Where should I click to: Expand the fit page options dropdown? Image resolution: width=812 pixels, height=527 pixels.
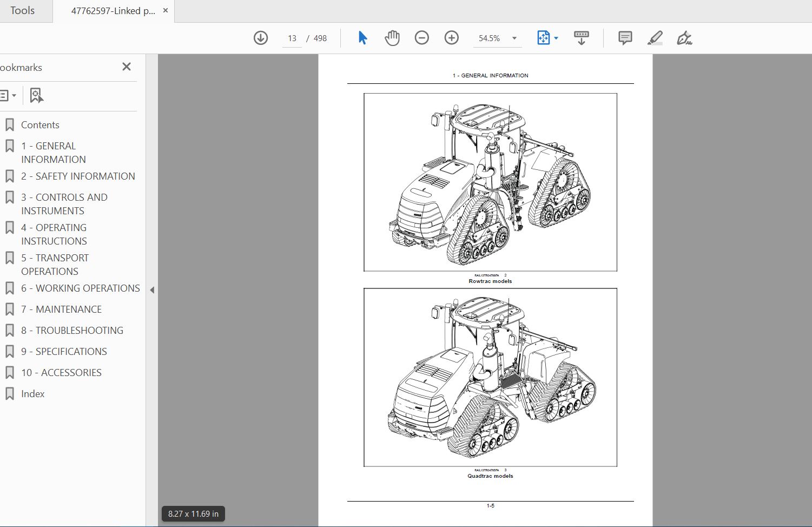tap(556, 38)
